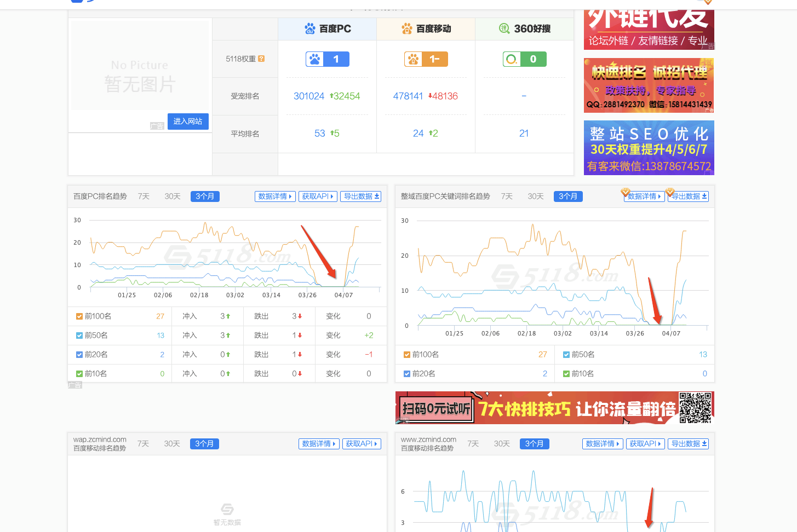The image size is (797, 532).
Task: Click the Baidu mobile paw icon in header
Action: coord(407,28)
